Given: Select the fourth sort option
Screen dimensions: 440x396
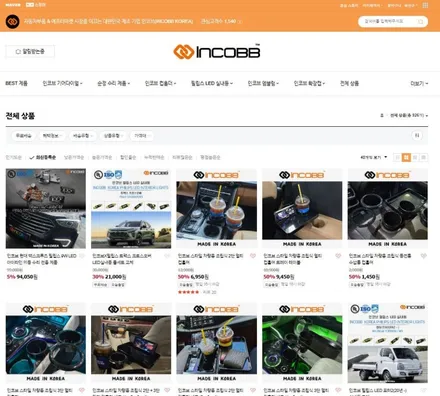Looking at the screenshot, I should 102,157.
